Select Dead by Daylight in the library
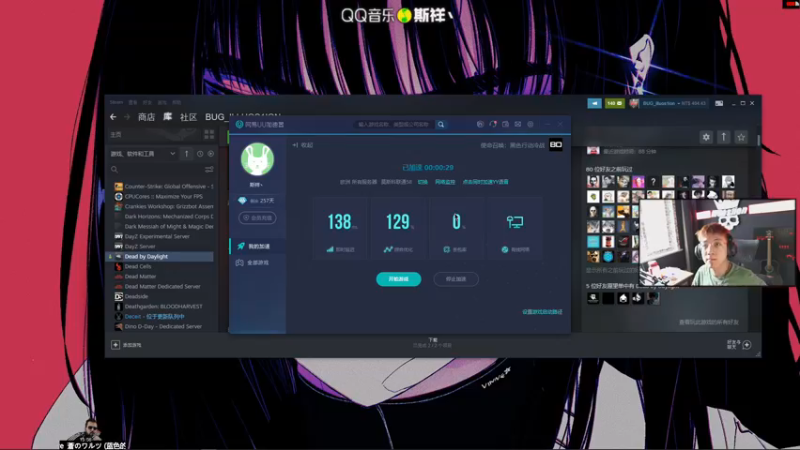This screenshot has width=800, height=450. click(161, 256)
